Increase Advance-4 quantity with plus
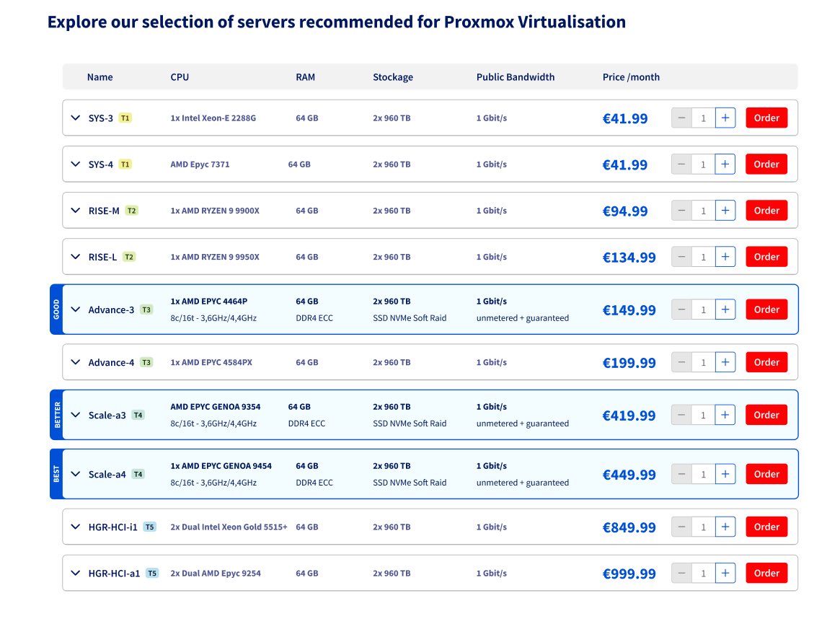840x619 pixels. (x=725, y=362)
